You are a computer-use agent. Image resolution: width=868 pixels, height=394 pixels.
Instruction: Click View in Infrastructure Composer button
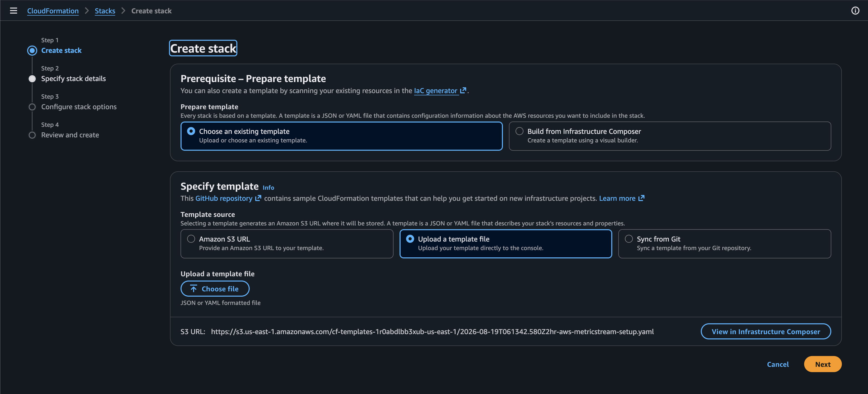[766, 332]
